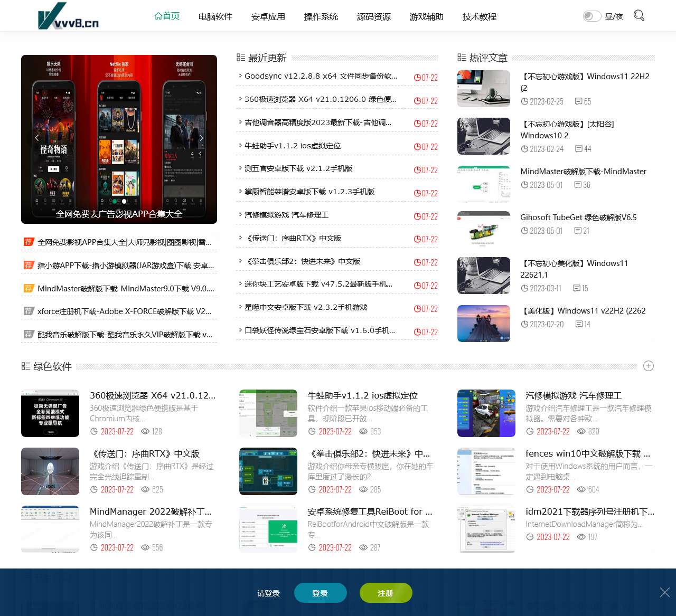
Task: Open the 首页 home menu item
Action: click(167, 16)
